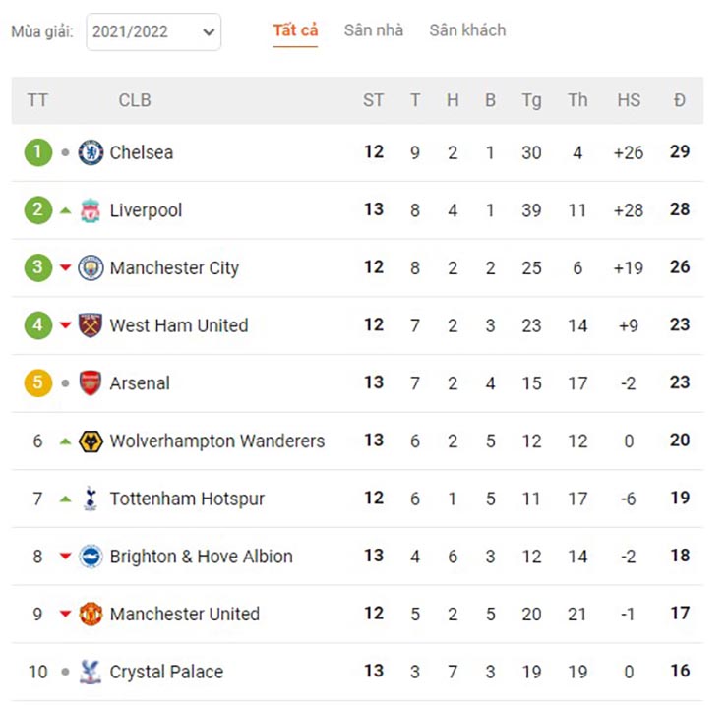The height and width of the screenshot is (705, 728).
Task: Click the Wolverhampton Wanderers wolf crest
Action: click(91, 441)
